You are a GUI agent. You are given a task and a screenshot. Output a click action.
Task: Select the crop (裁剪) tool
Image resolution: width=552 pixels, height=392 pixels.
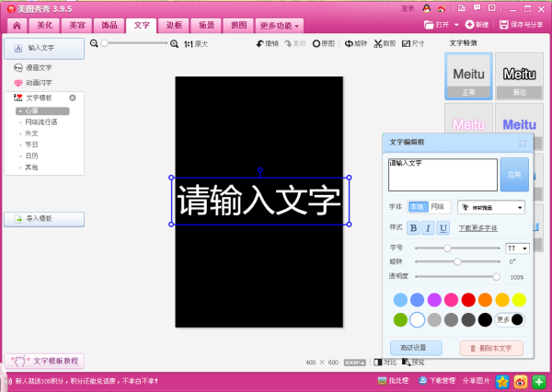pyautogui.click(x=379, y=43)
